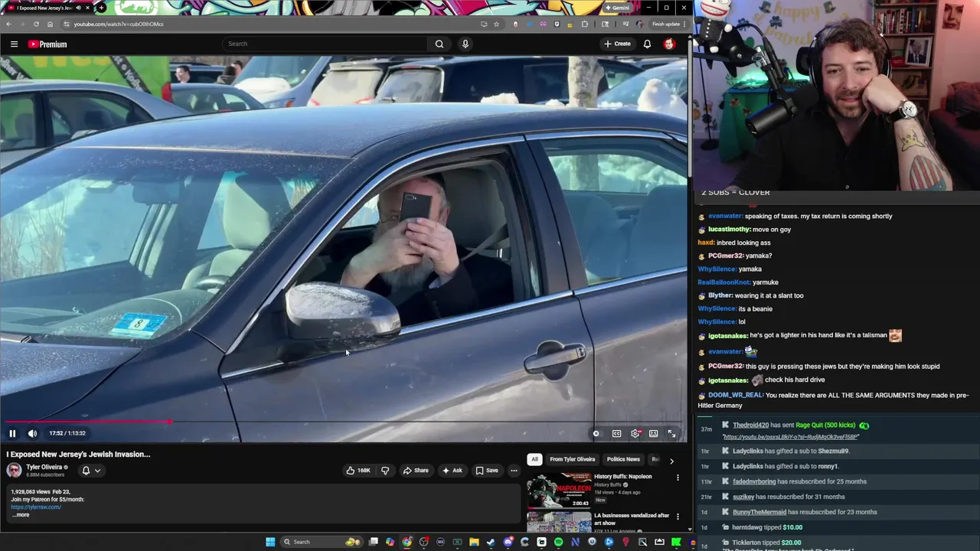Open the Windows Start menu
Screen dimensions: 980x551
270,542
